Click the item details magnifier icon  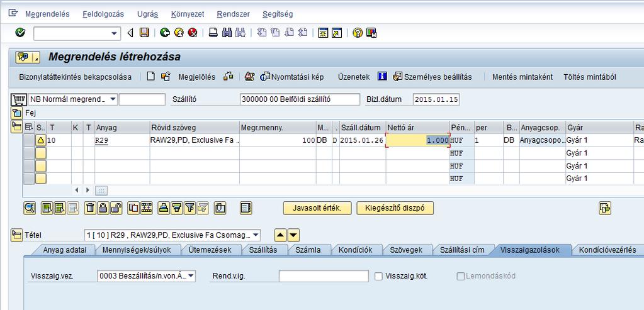[30, 208]
